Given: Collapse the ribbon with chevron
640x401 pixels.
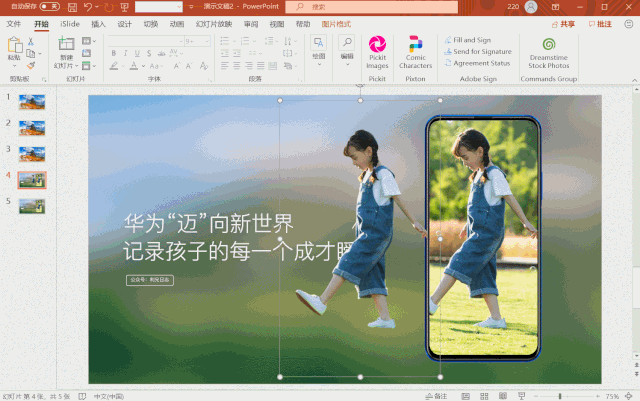Looking at the screenshot, I should click(634, 80).
